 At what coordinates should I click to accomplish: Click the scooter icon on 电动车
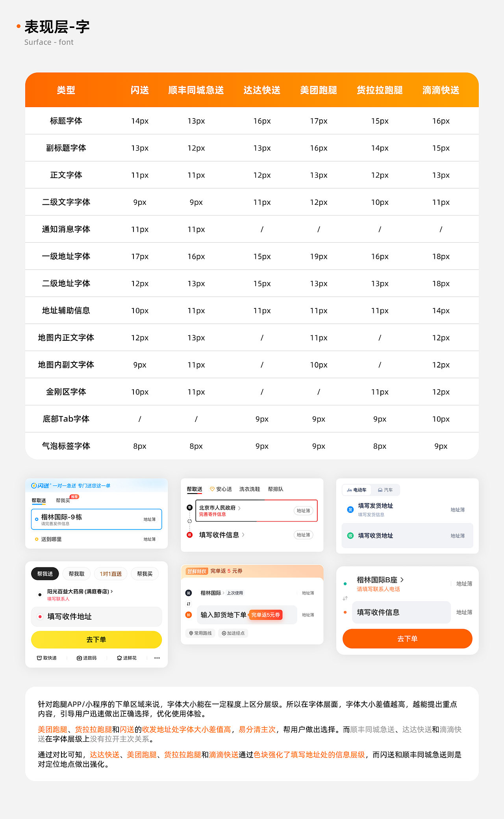349,490
